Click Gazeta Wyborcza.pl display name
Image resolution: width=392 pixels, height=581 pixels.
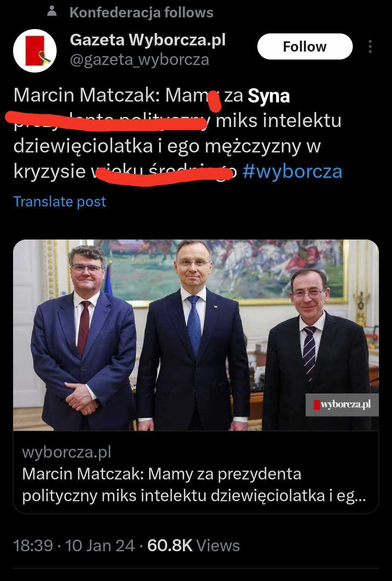pyautogui.click(x=148, y=40)
